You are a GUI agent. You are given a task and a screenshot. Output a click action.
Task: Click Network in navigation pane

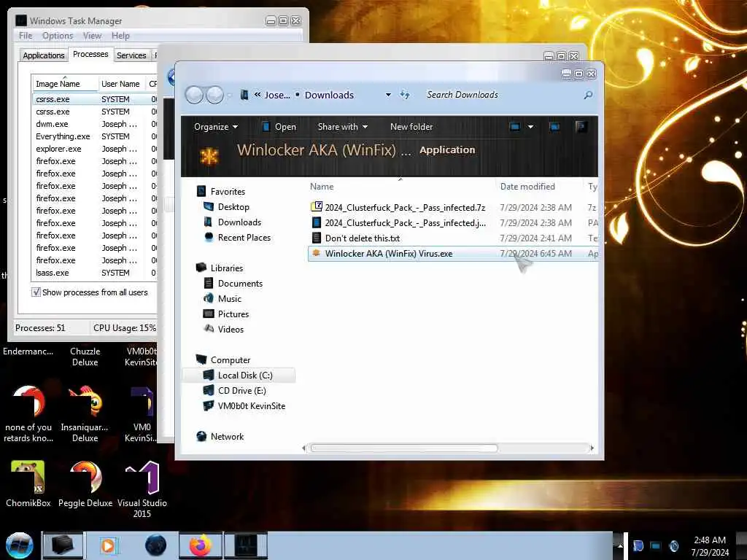[227, 436]
